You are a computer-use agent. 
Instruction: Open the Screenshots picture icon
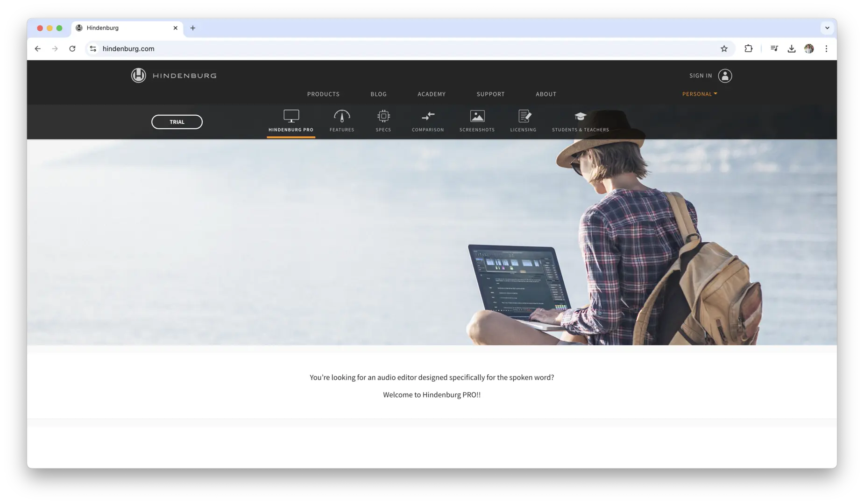(x=477, y=116)
